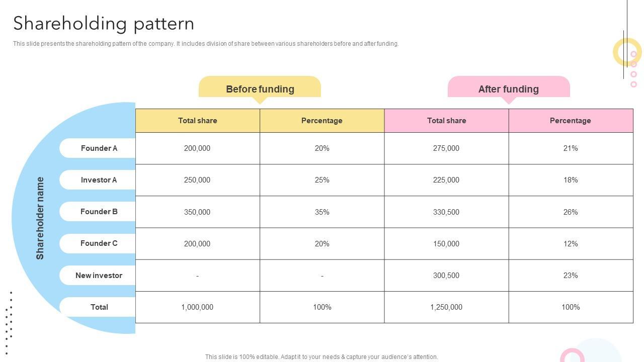Click the yellow "Total share" column header
The width and height of the screenshot is (644, 362).
pos(197,121)
